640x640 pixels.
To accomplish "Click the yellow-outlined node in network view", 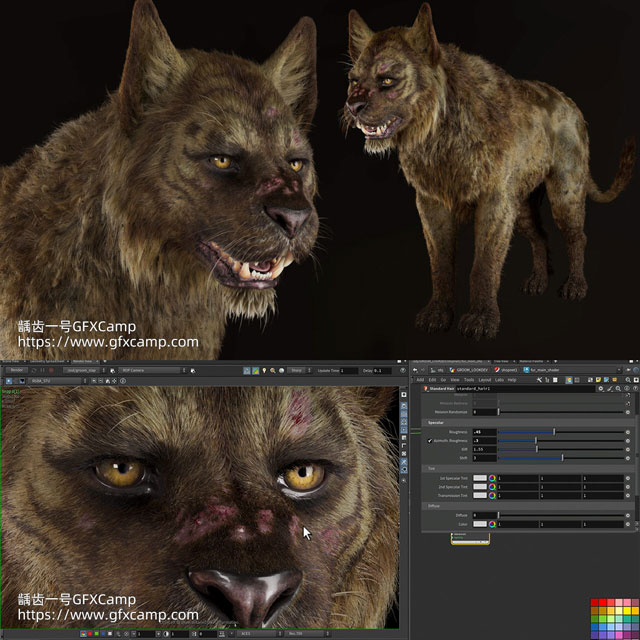I will 470,539.
